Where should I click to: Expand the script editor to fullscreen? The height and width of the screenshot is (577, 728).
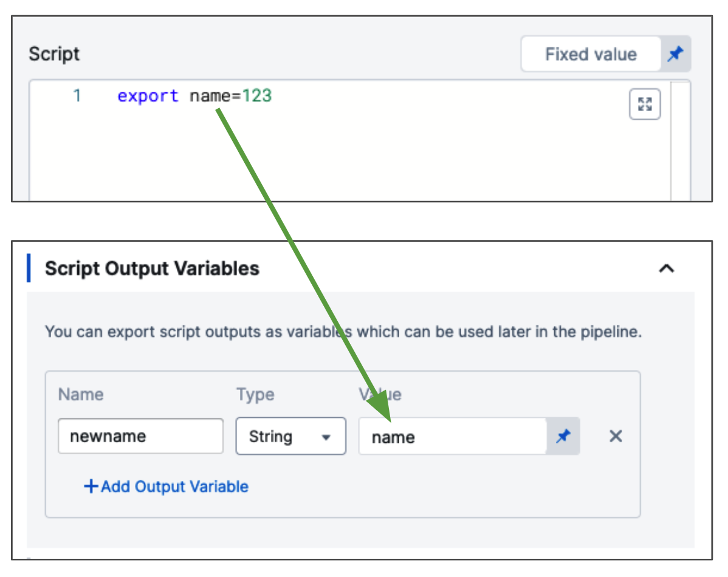click(x=644, y=104)
